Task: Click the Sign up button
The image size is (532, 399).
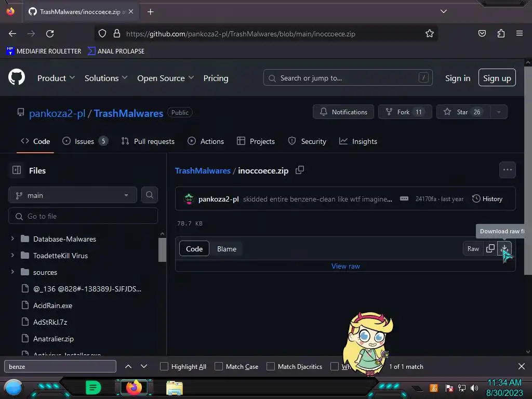Action: (x=497, y=78)
